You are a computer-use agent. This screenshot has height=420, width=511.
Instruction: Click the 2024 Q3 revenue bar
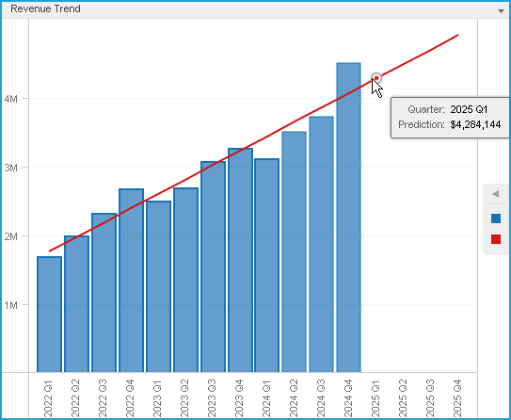click(x=321, y=244)
